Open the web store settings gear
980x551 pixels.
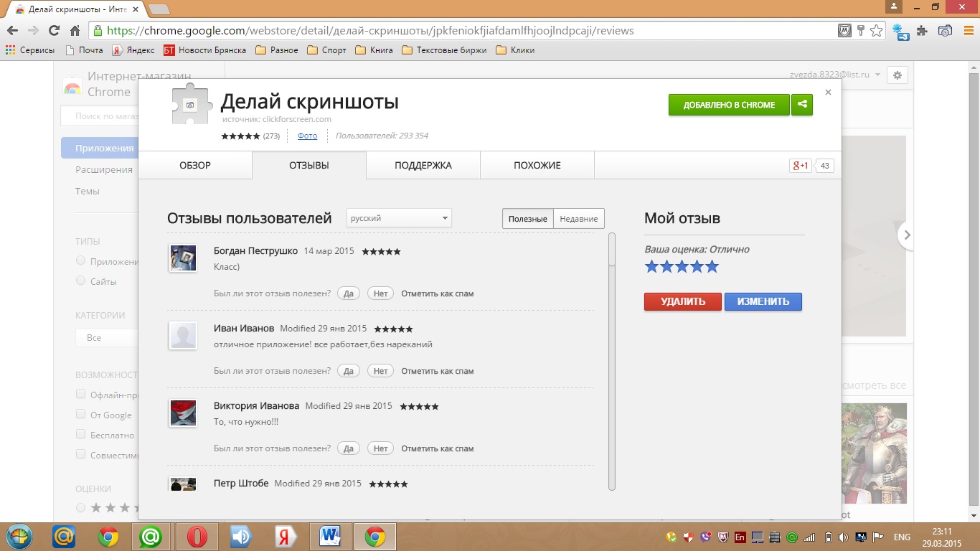tap(897, 75)
